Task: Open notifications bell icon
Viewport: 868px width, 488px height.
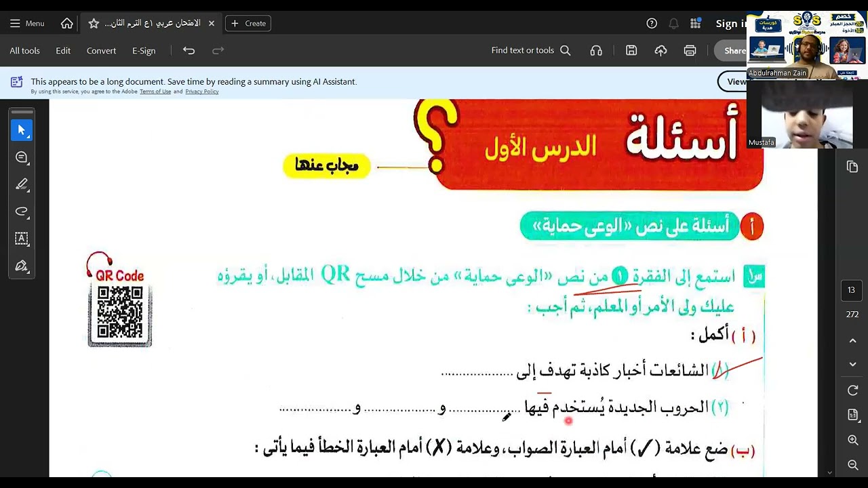Action: click(x=673, y=23)
